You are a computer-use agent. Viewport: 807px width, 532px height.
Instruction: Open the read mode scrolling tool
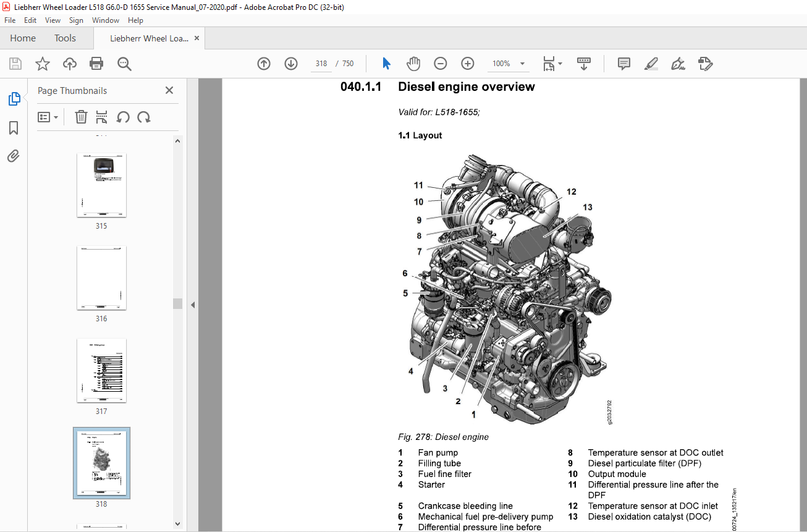point(584,64)
